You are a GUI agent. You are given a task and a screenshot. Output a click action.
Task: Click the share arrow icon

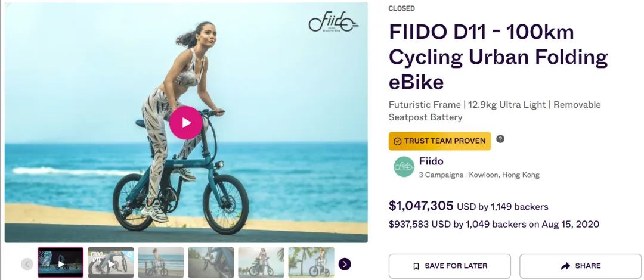click(x=565, y=266)
